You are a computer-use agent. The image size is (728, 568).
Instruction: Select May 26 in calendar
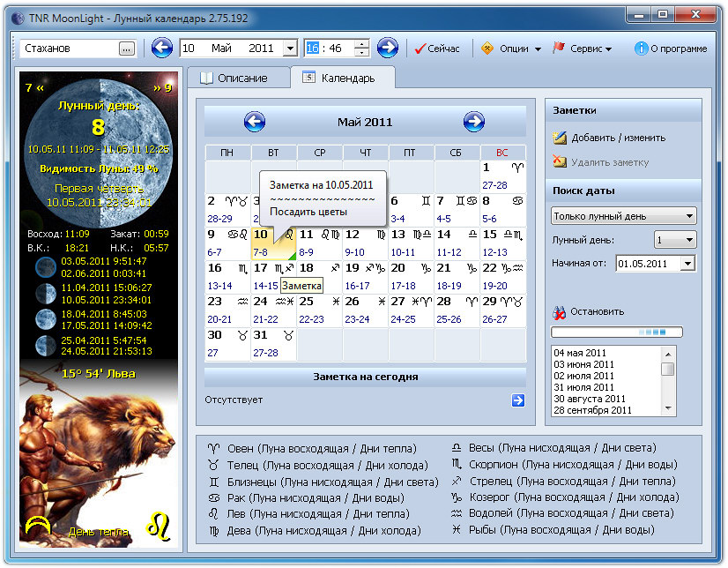pos(365,310)
